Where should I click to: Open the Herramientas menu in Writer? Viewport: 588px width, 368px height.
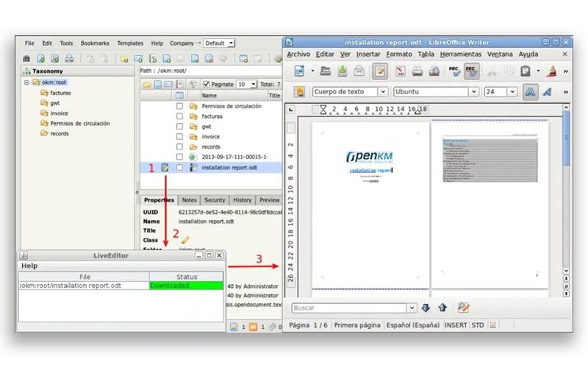(x=461, y=54)
